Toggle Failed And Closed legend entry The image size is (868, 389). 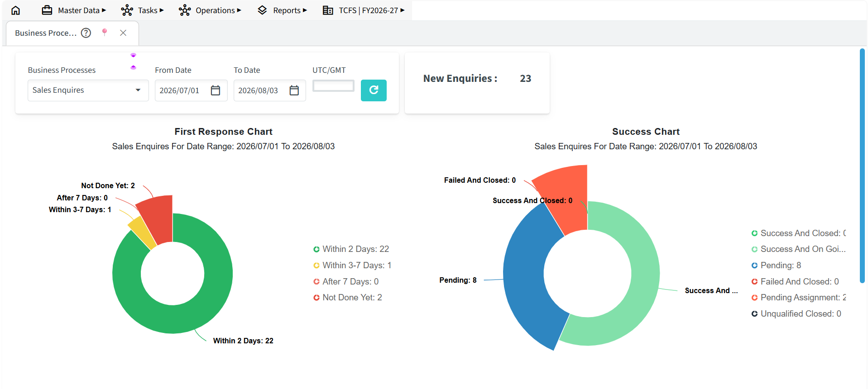pos(795,282)
